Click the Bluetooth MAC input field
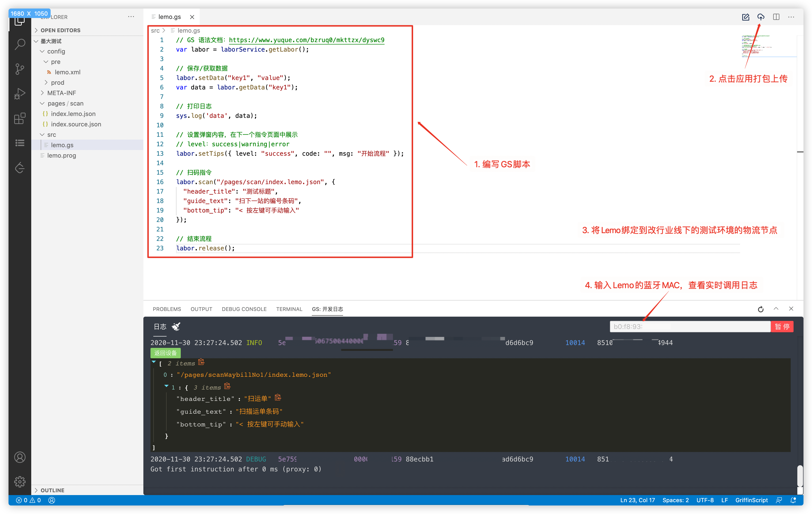The image size is (812, 514). 690,327
